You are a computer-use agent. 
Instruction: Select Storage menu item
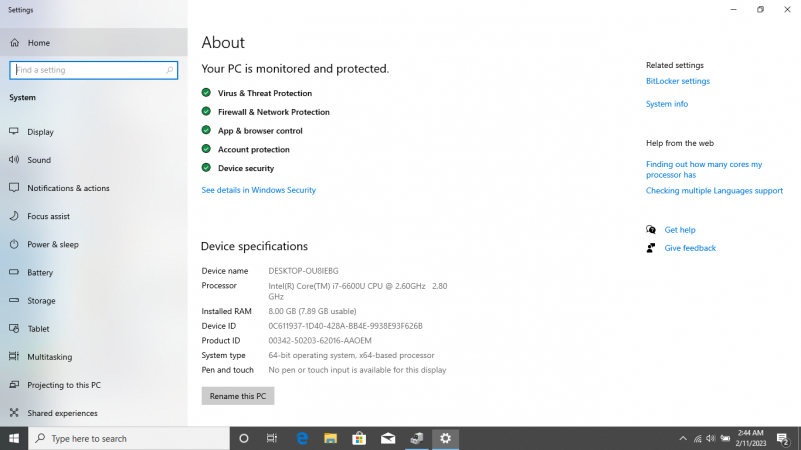(93, 300)
